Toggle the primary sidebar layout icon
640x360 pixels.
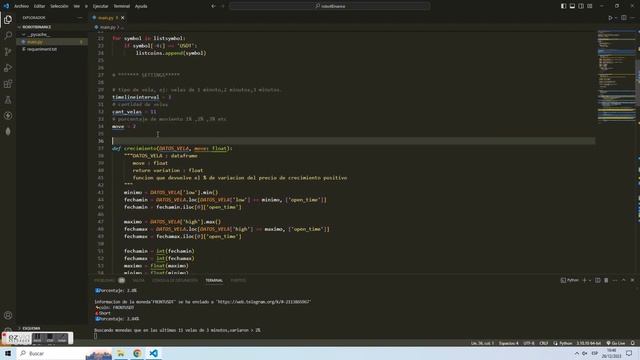coord(563,6)
